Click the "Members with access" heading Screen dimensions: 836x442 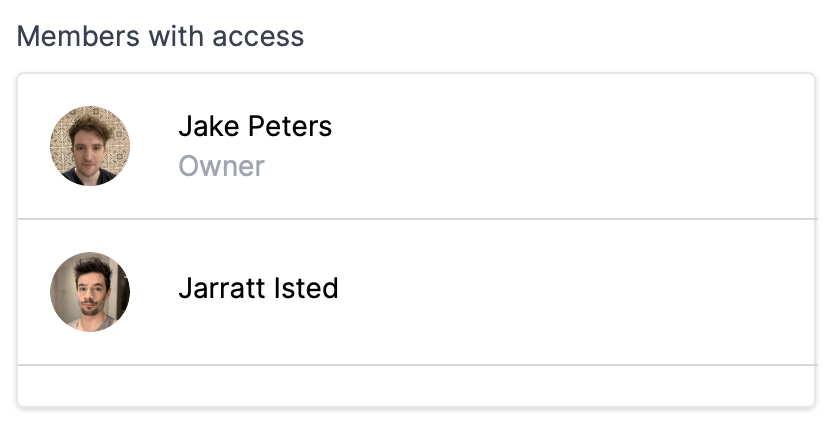coord(160,36)
